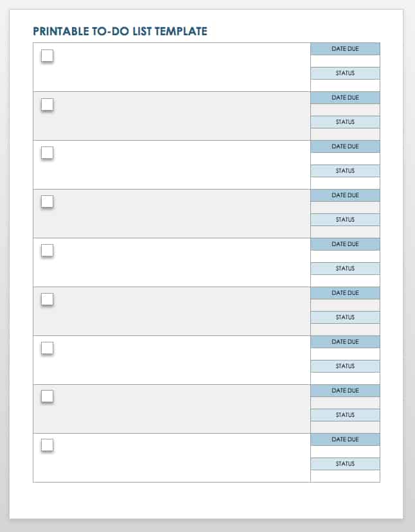The image size is (415, 532).
Task: Tick the last to-do checkbox
Action: click(47, 445)
